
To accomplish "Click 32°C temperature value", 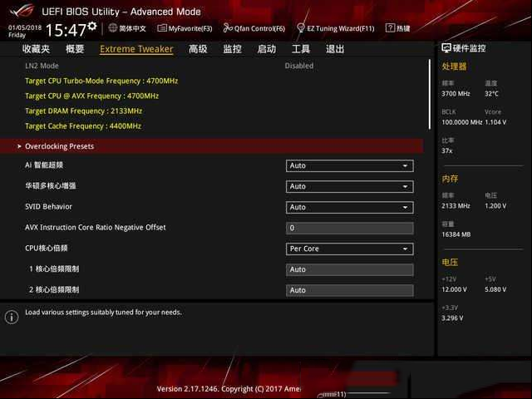I will tap(491, 94).
